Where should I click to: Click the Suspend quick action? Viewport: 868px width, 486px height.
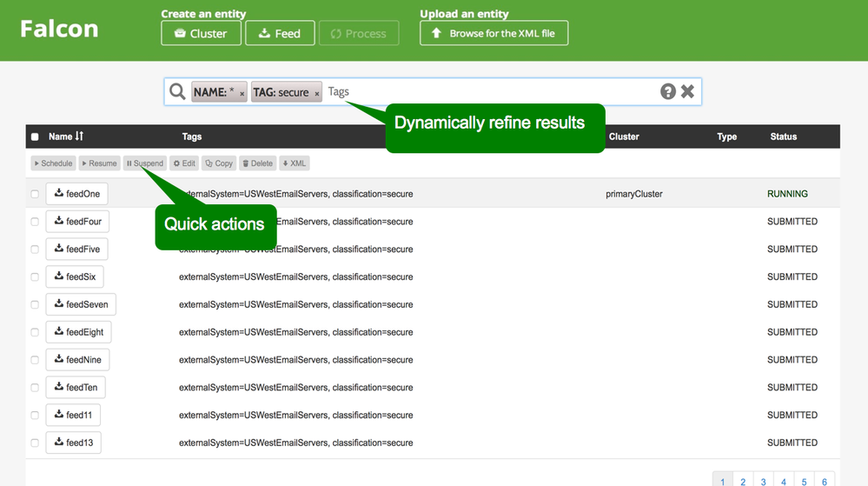(x=144, y=163)
